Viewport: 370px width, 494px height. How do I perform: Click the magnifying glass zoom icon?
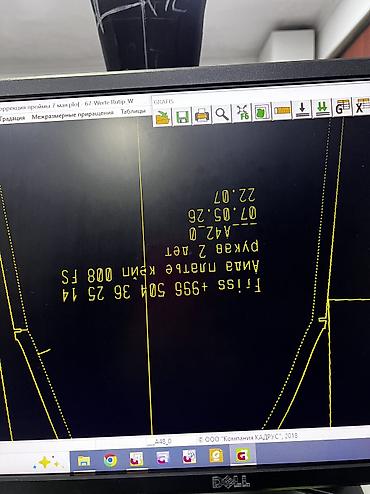pyautogui.click(x=222, y=114)
